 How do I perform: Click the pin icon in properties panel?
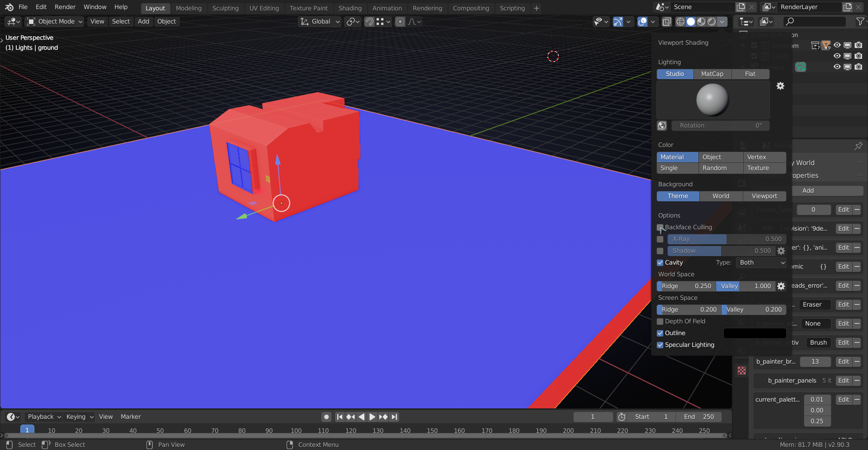[859, 146]
